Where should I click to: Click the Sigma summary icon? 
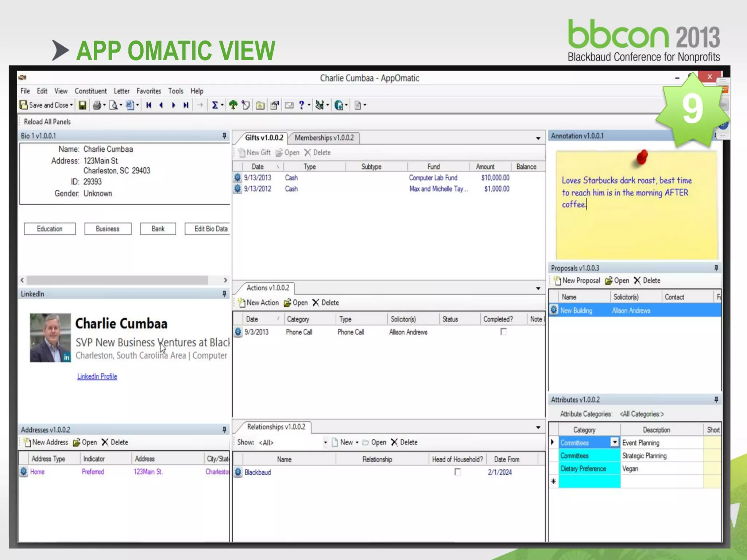click(215, 105)
